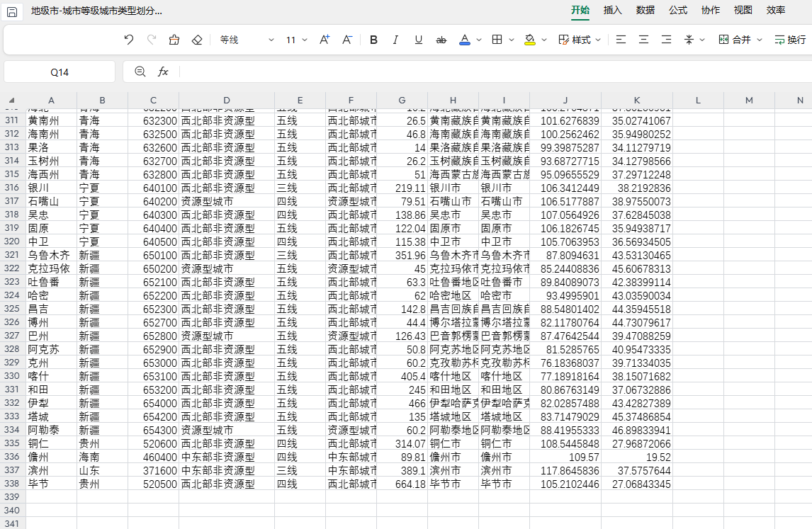This screenshot has height=529, width=812.
Task: Apply the font color A icon
Action: click(465, 40)
